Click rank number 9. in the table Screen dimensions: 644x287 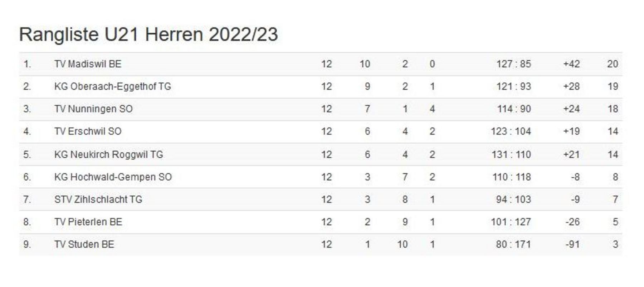(x=27, y=244)
